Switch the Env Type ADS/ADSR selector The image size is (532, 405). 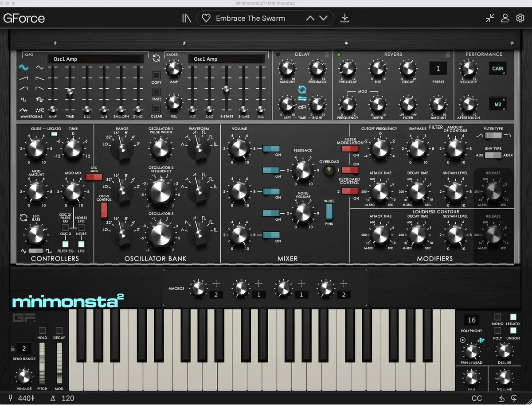493,156
